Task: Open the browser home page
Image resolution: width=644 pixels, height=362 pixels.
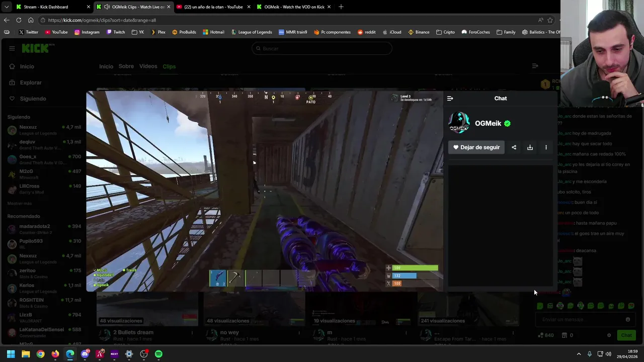Action: pyautogui.click(x=31, y=20)
